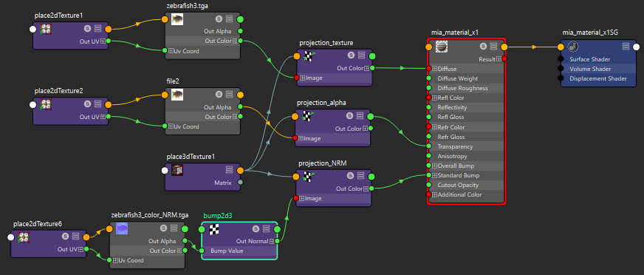This screenshot has height=275, width=644.
Task: Click the projection_texture node icon
Action: click(x=309, y=56)
